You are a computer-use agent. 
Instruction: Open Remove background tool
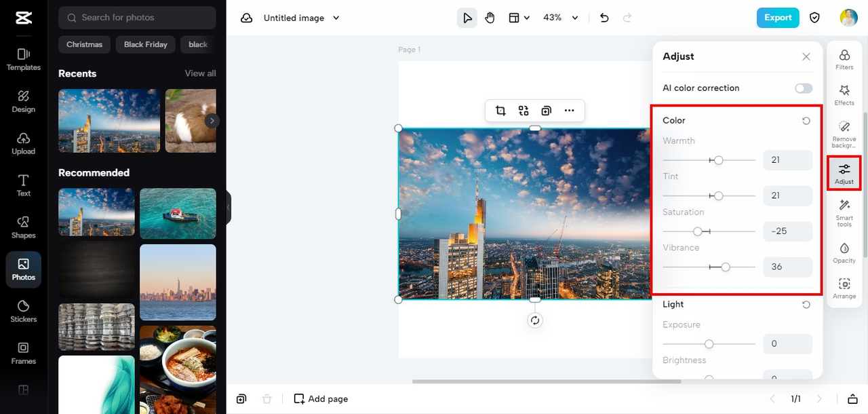pos(844,134)
